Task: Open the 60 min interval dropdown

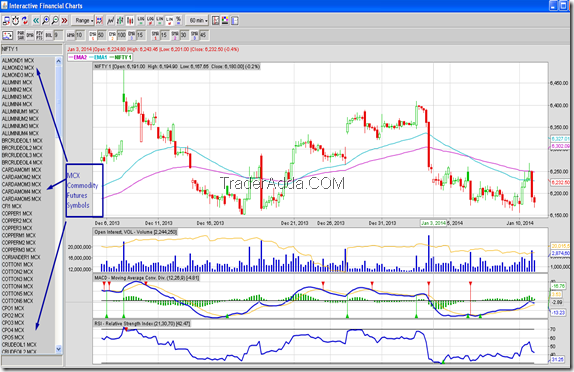Action: click(x=197, y=21)
